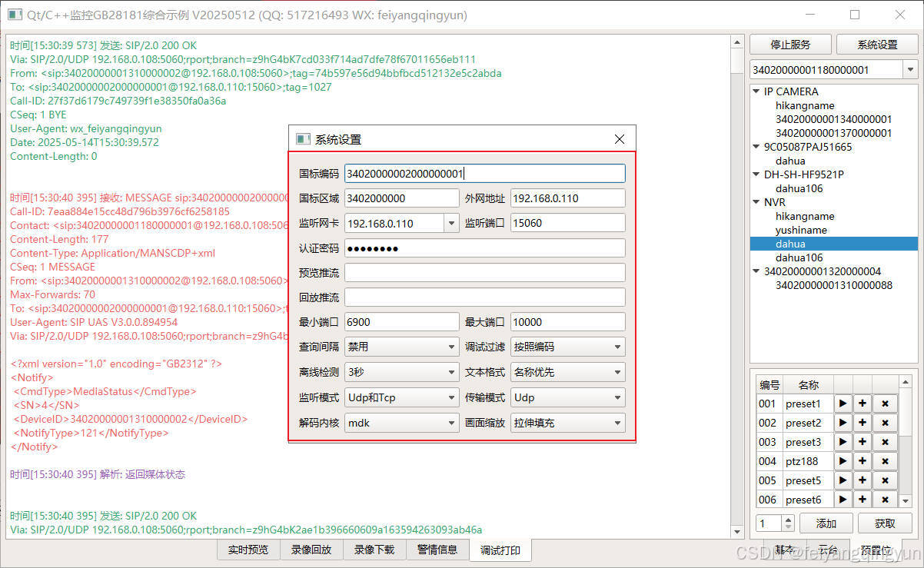This screenshot has height=568, width=924.
Task: Open the 离线检测 dropdown showing 3秒
Action: click(x=401, y=372)
